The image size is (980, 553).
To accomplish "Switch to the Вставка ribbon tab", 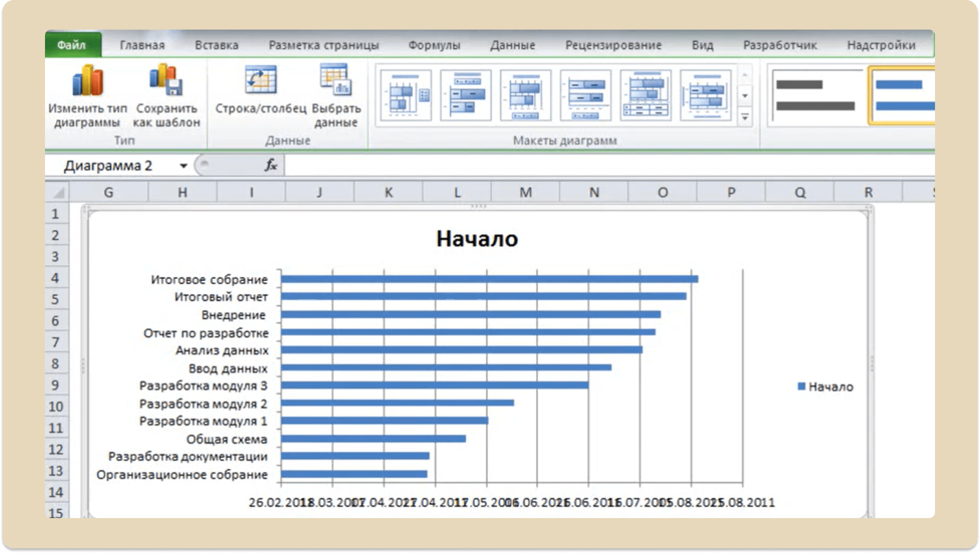I will pyautogui.click(x=216, y=45).
